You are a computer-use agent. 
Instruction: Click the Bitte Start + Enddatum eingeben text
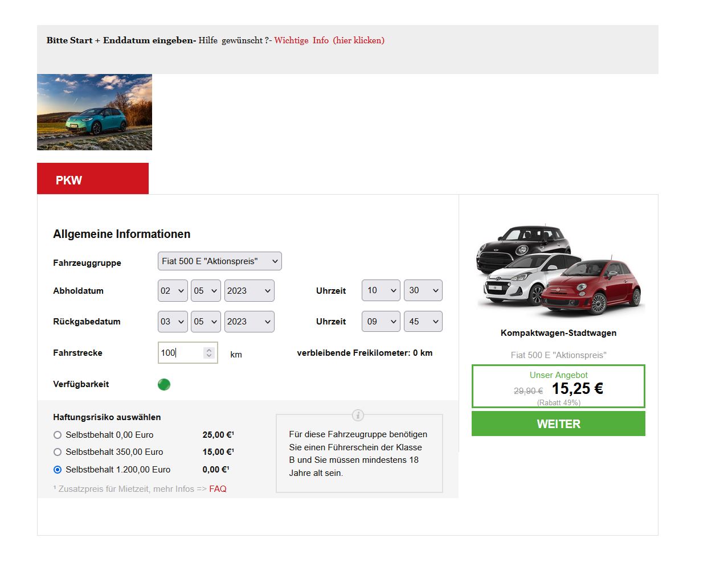pos(121,40)
